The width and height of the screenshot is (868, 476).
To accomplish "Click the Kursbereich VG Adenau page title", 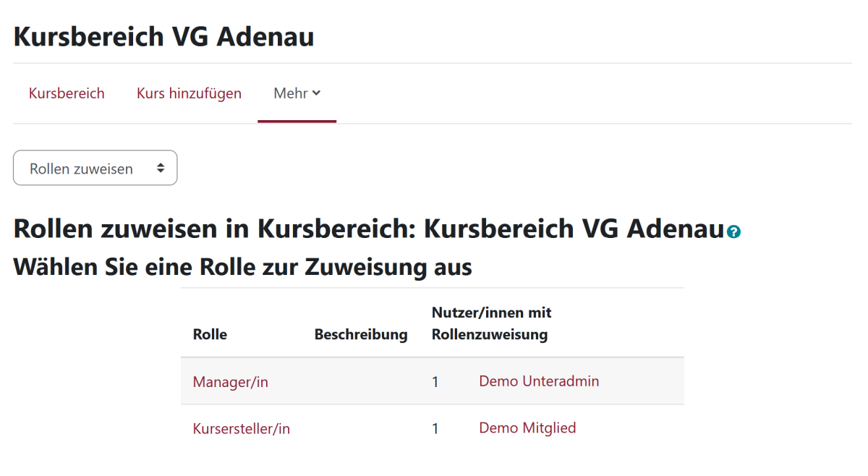I will click(x=163, y=36).
